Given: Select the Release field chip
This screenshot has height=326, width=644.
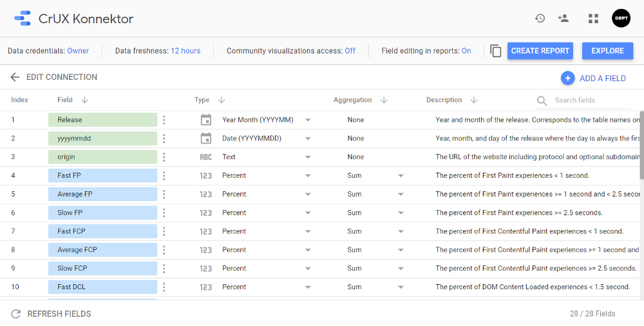Looking at the screenshot, I should coord(102,120).
